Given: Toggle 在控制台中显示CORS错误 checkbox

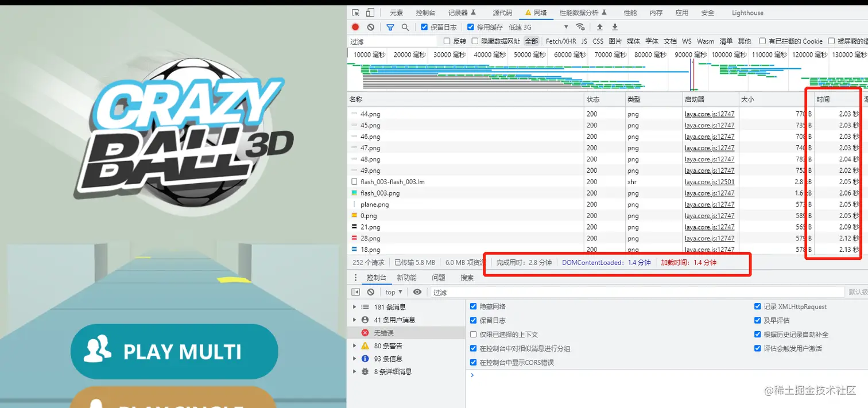Looking at the screenshot, I should pyautogui.click(x=474, y=363).
